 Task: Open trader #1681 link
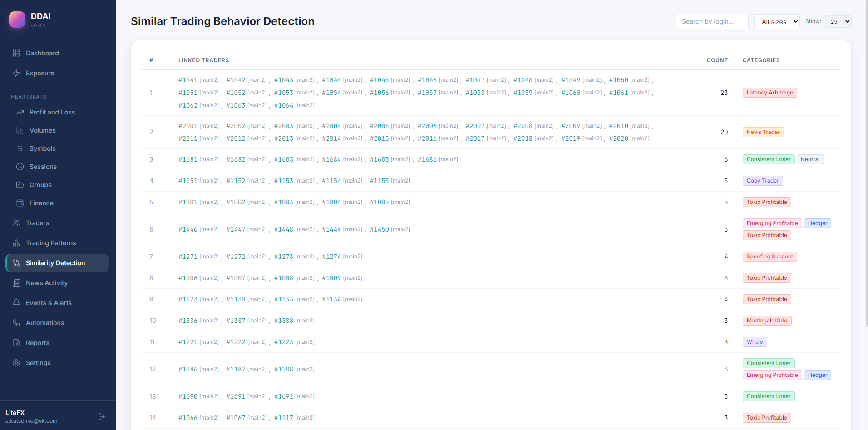click(x=187, y=159)
